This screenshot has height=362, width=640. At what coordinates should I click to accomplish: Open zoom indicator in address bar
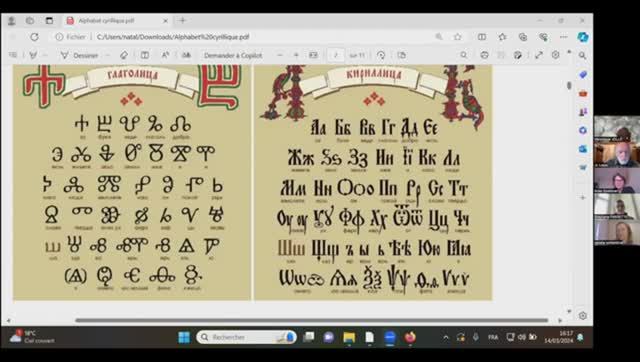coord(439,37)
